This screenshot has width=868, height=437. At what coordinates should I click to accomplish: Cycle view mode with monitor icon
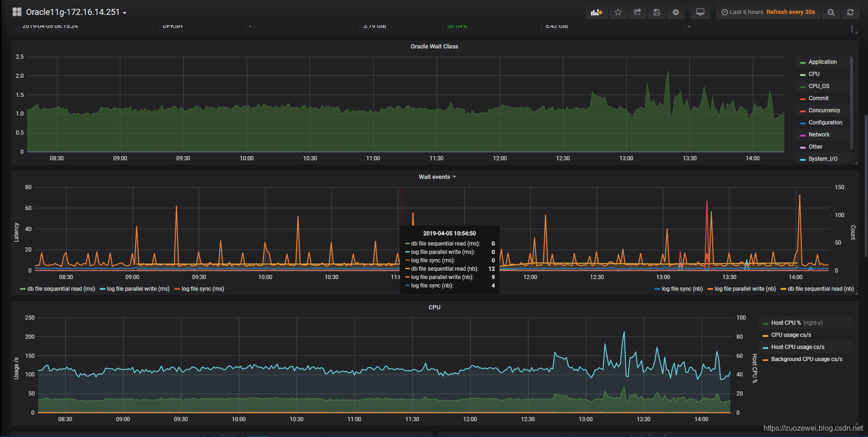pyautogui.click(x=700, y=12)
